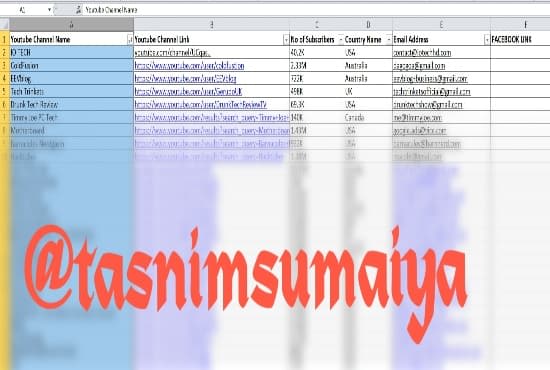
Task: Select the EEVblog subscriber count cell
Action: point(316,78)
